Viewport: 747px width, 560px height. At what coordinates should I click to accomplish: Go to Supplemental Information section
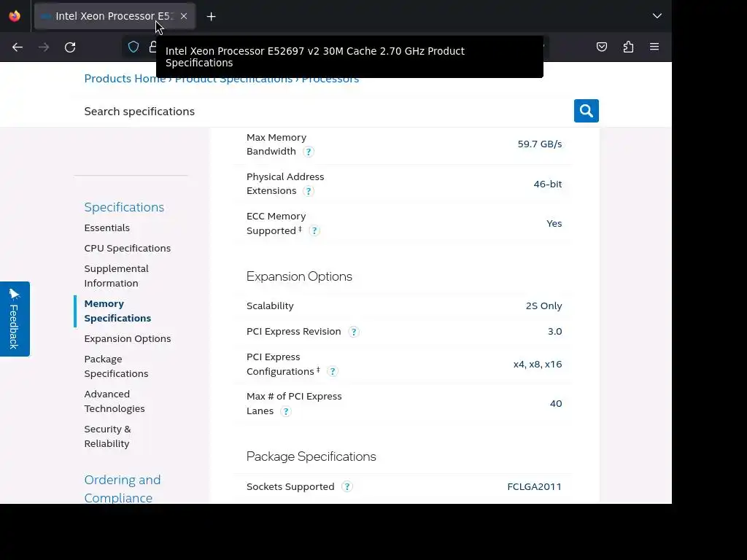point(116,276)
